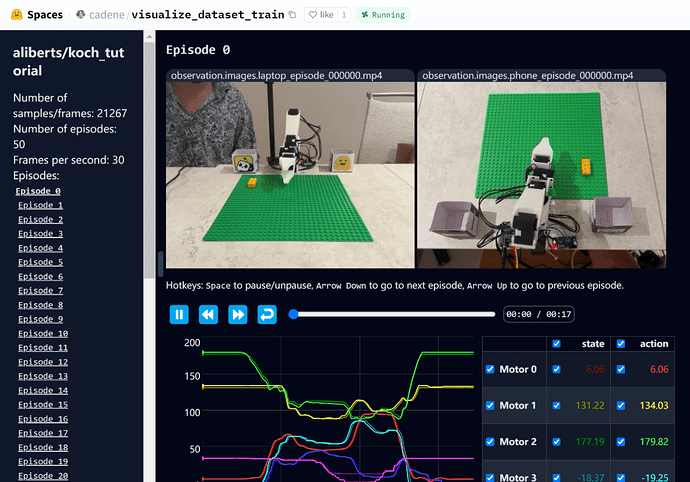Copy the space name with the copy icon
Screen dimensions: 690x482
point(292,15)
